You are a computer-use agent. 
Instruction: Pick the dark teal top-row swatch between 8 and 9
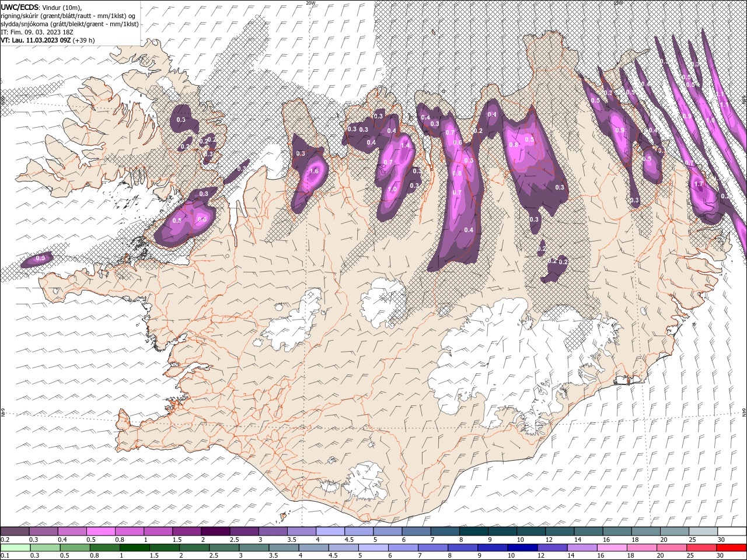point(474,531)
